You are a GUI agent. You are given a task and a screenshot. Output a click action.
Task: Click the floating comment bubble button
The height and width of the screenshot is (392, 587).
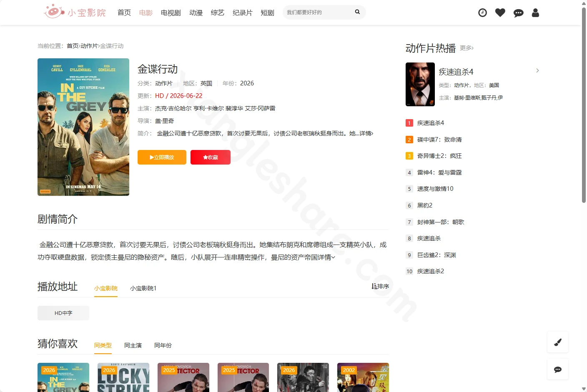(558, 370)
